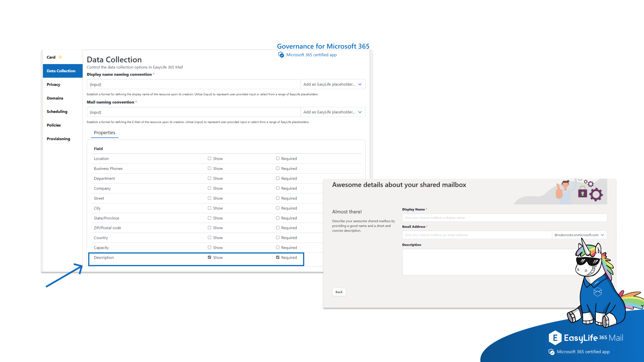644x362 pixels.
Task: Switch to the Privacy section
Action: point(53,84)
